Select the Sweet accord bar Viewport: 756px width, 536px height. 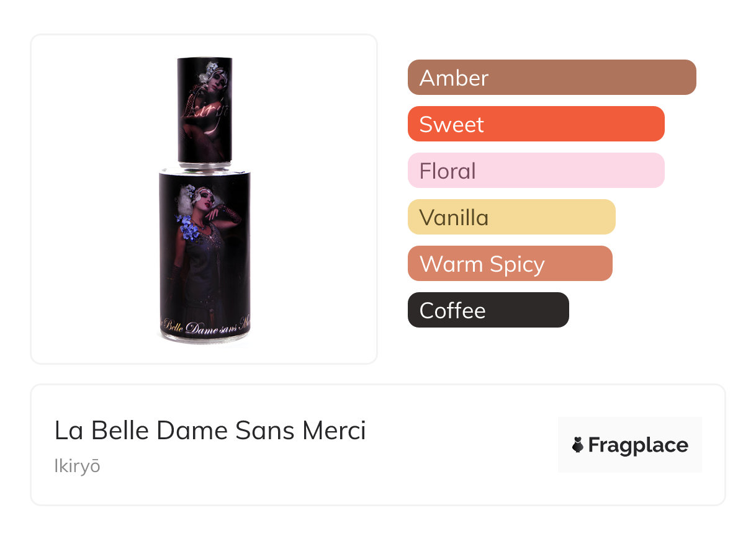536,124
